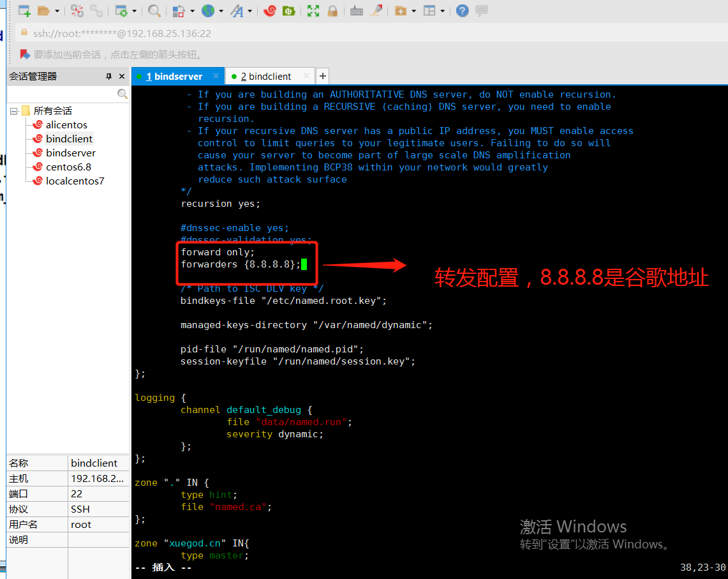Click the magnifier find icon in toolbar
This screenshot has height=579, width=728.
coord(154,11)
